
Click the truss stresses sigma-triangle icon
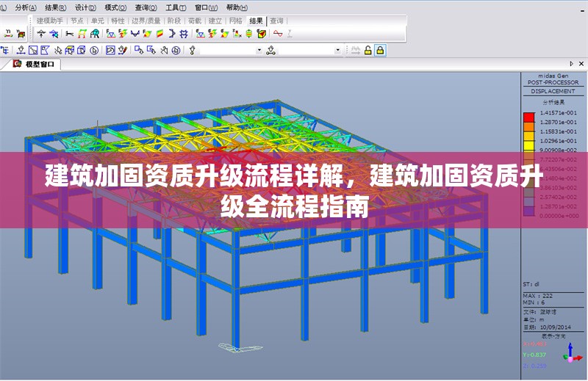(200, 34)
